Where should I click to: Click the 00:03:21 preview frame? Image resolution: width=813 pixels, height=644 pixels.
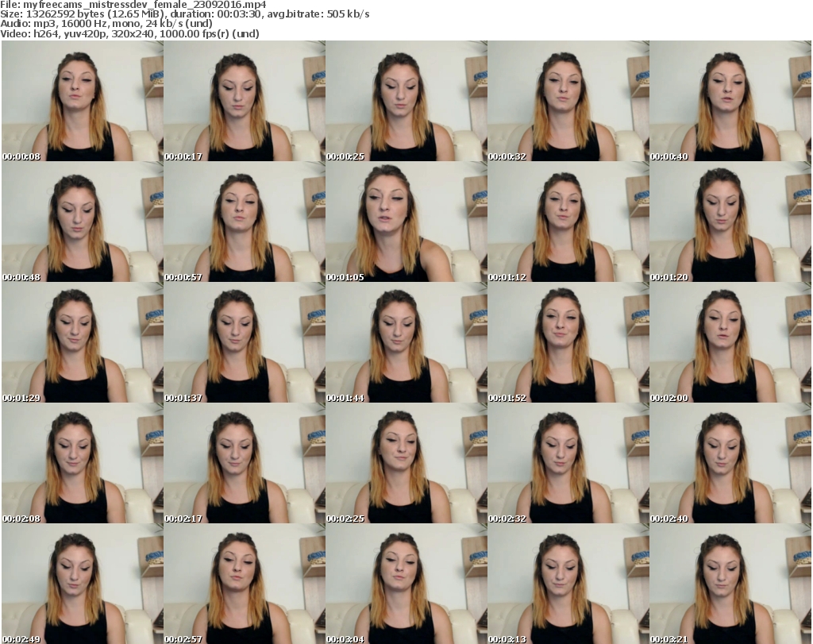click(x=730, y=584)
